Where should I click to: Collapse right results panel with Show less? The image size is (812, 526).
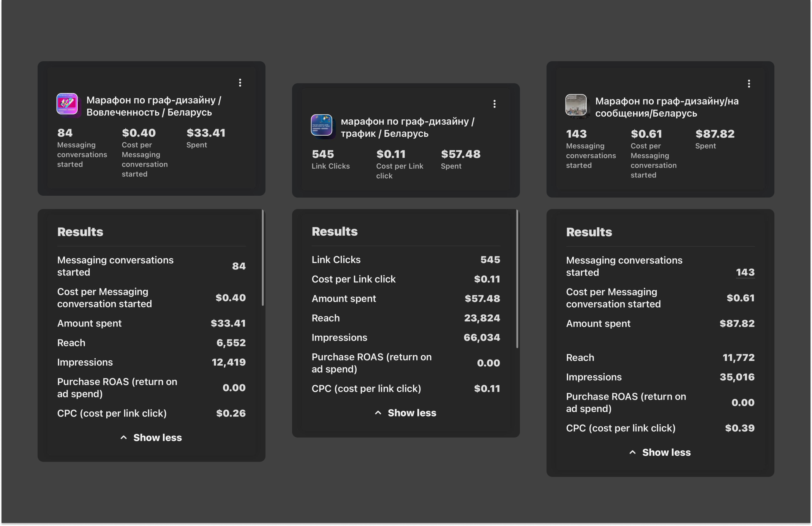666,453
